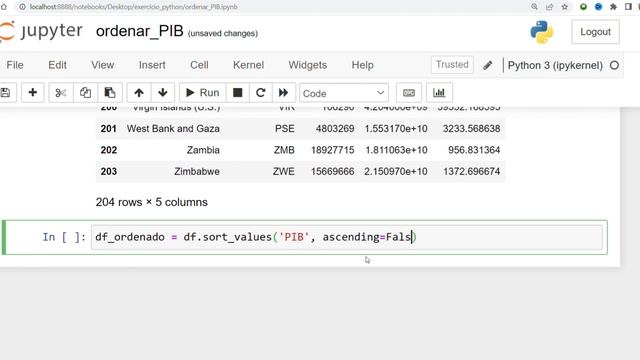640x360 pixels.
Task: Click the '204 rows × 5 columns' text
Action: (152, 202)
